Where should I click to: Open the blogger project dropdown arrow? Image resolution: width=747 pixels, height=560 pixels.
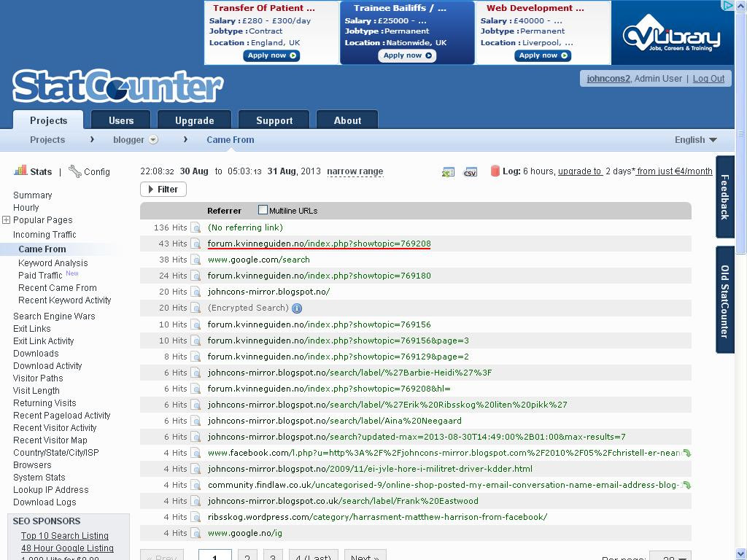(153, 140)
